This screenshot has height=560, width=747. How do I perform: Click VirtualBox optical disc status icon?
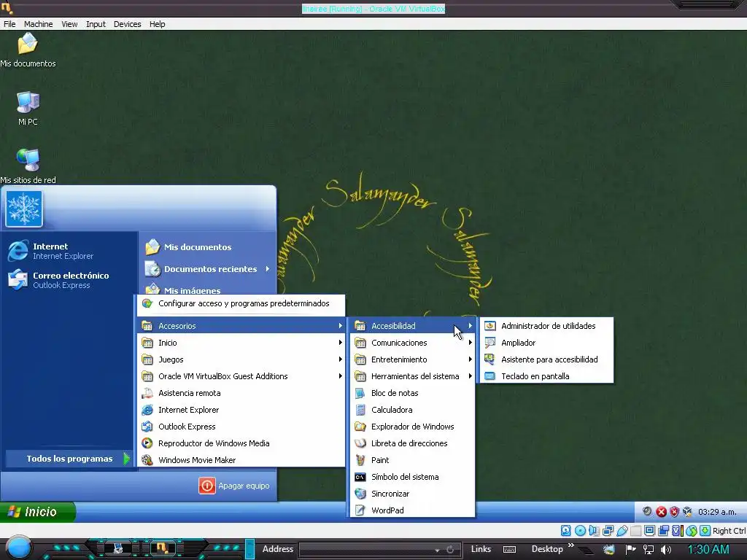point(580,531)
